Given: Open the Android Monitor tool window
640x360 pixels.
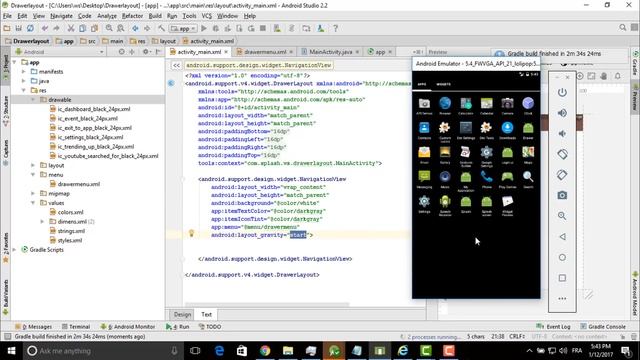Looking at the screenshot, I should pyautogui.click(x=128, y=327).
